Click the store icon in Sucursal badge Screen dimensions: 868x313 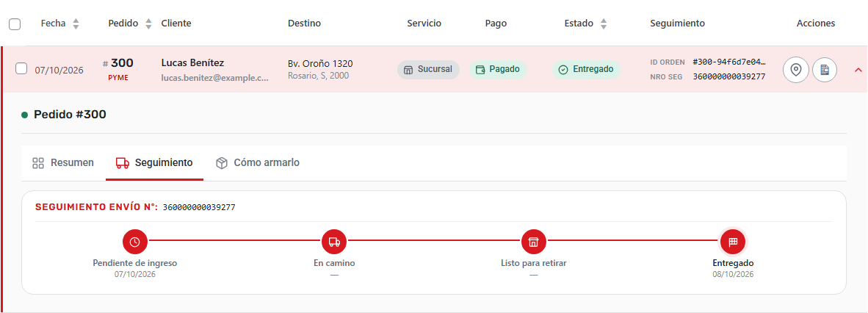pyautogui.click(x=408, y=70)
